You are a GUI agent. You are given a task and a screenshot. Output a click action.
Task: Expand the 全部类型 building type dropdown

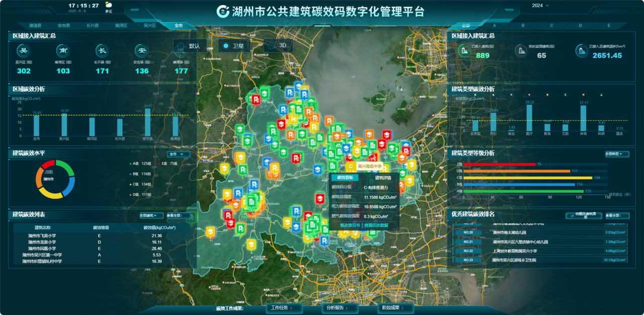tap(617, 154)
